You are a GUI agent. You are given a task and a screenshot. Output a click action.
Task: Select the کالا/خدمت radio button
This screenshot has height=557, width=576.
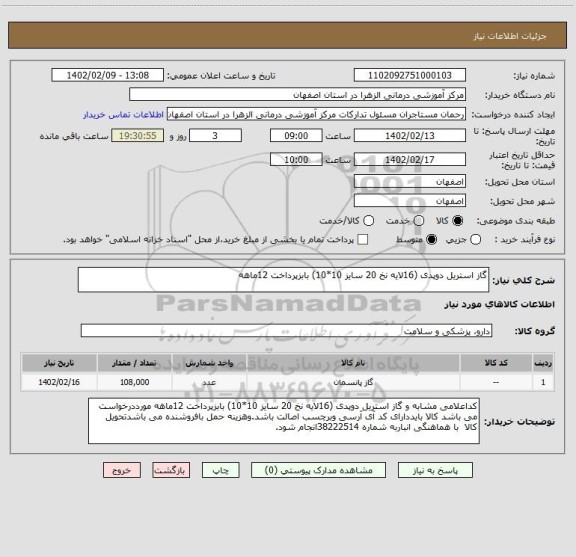(x=368, y=221)
